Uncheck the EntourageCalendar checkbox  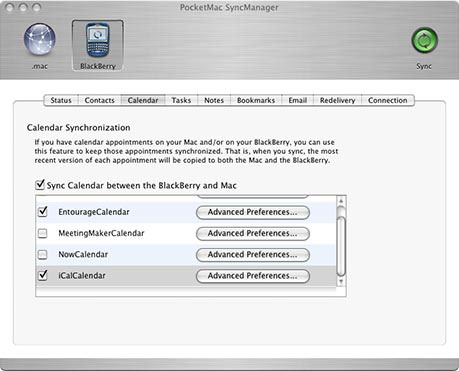pyautogui.click(x=43, y=212)
